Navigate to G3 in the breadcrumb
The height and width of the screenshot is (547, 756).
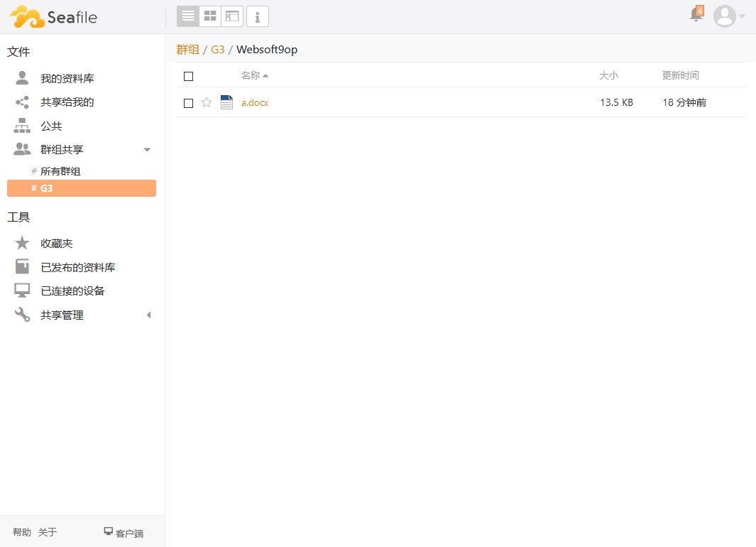(217, 50)
